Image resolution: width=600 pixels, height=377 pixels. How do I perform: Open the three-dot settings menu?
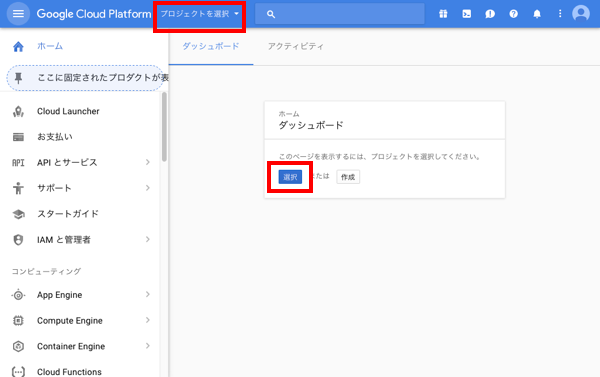[560, 14]
